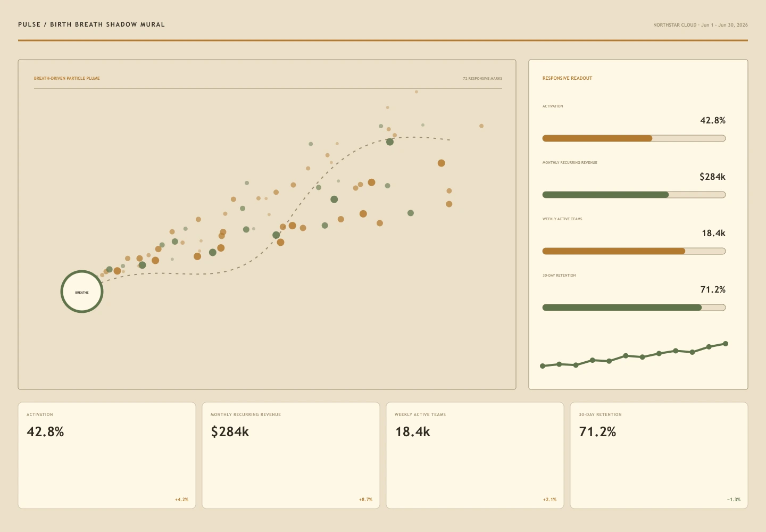Image resolution: width=766 pixels, height=532 pixels.
Task: Select the '+2.1%' change value
Action: (549, 500)
